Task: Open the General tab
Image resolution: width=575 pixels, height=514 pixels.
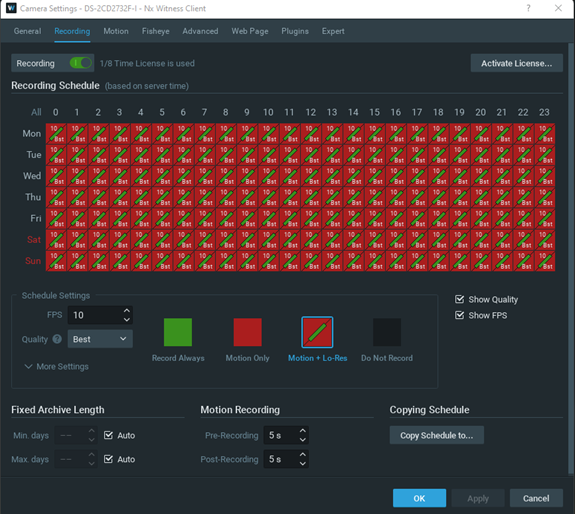Action: [28, 31]
